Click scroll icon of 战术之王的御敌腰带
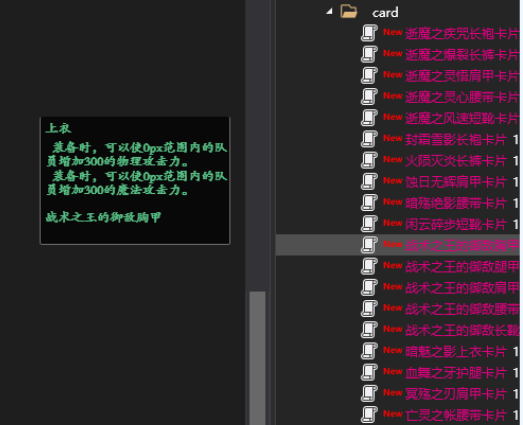 coord(369,309)
